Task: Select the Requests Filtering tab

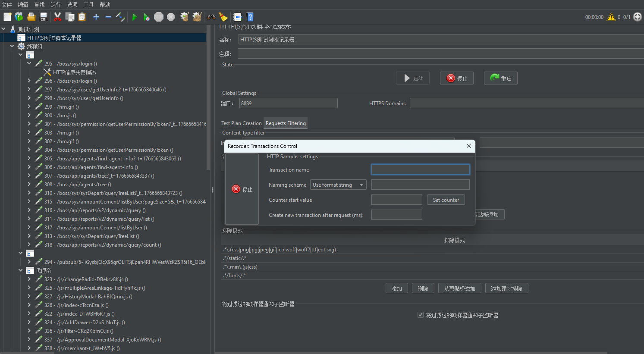Action: pos(286,123)
